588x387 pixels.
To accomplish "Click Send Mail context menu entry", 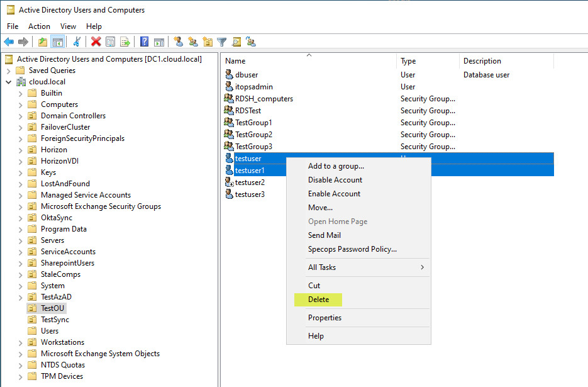I will click(x=325, y=235).
